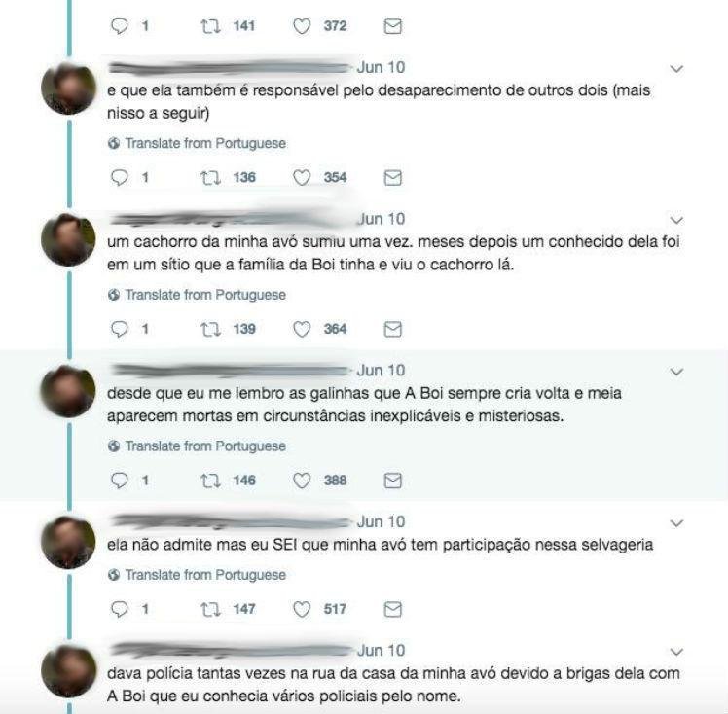Image resolution: width=728 pixels, height=714 pixels.
Task: Open Jun 10 timestamp on the polícia tweet
Action: tap(381, 651)
